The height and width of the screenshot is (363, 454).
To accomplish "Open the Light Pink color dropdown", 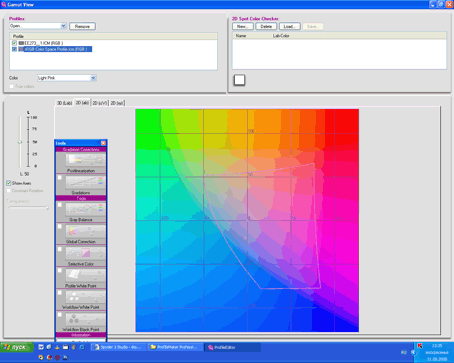I will pos(93,78).
